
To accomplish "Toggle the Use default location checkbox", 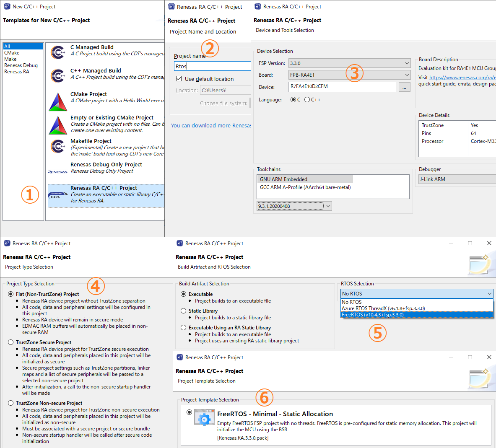I will (179, 79).
